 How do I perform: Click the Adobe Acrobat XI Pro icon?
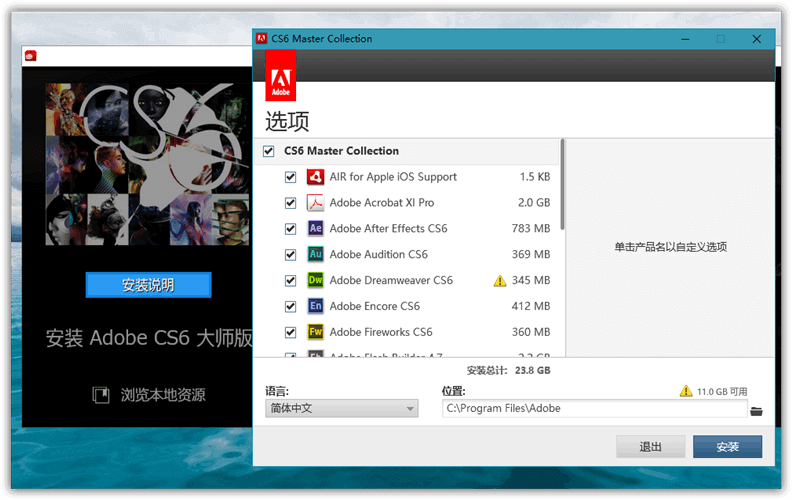[x=316, y=203]
